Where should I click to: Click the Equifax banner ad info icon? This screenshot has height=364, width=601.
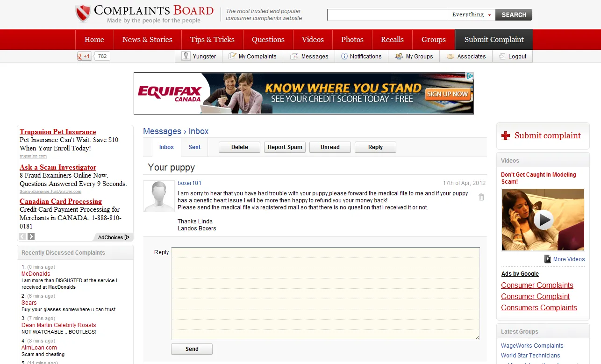click(x=470, y=76)
